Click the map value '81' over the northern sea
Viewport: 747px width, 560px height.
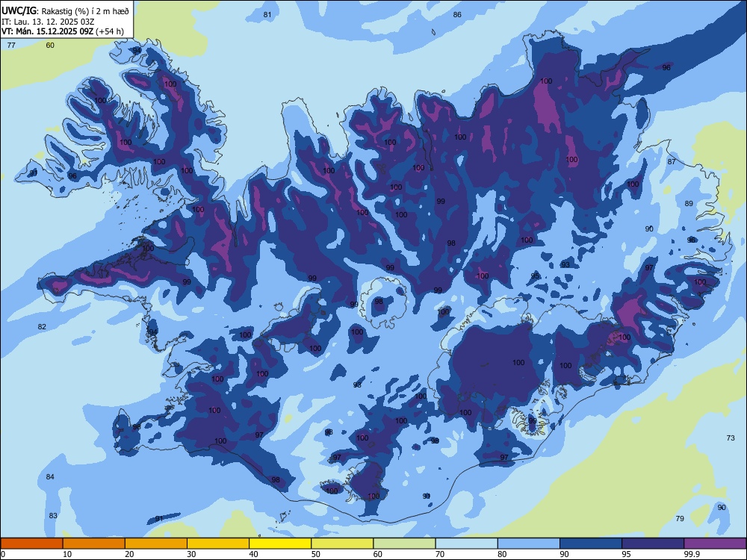[x=267, y=15]
